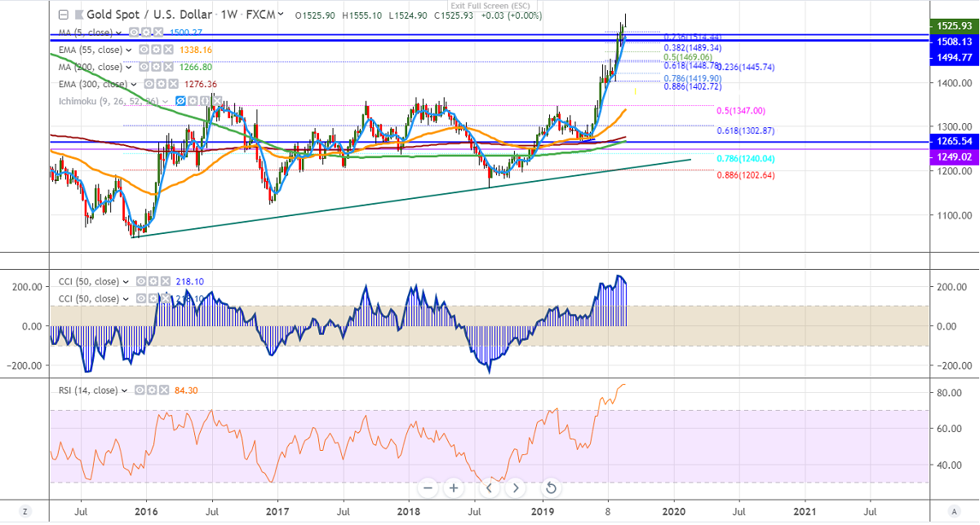Expand the Gold Spot symbol dropdown arrow

pos(281,14)
